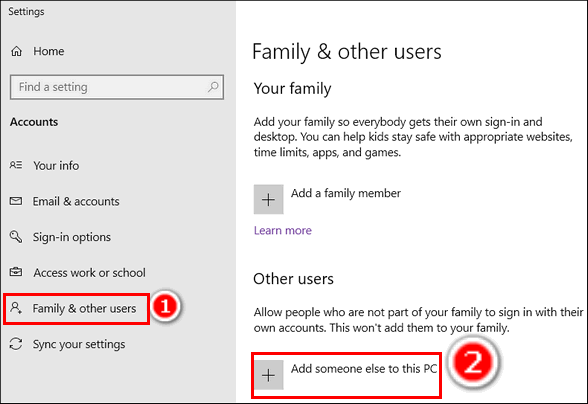Open Sync your settings
Image resolution: width=588 pixels, height=404 pixels.
pos(79,344)
